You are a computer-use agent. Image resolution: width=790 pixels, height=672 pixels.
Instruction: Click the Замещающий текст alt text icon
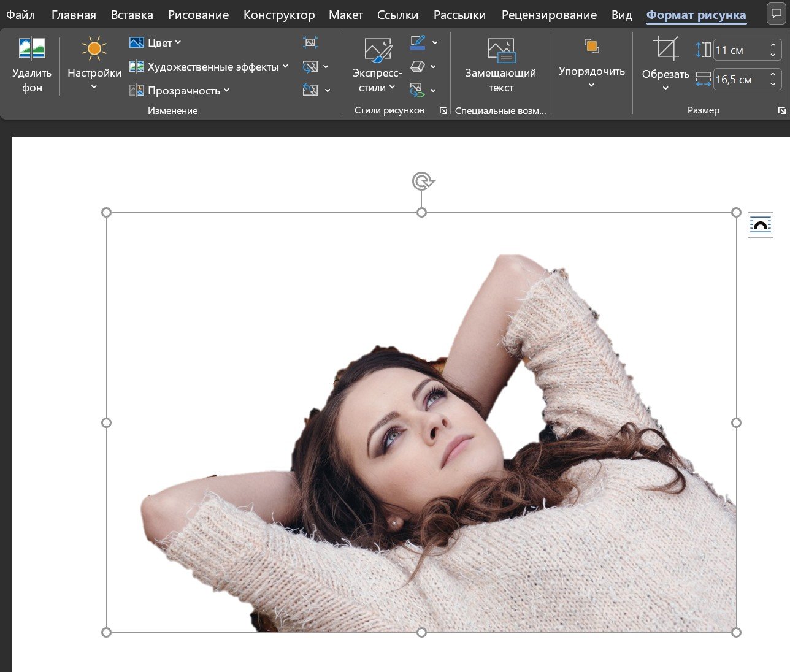500,50
